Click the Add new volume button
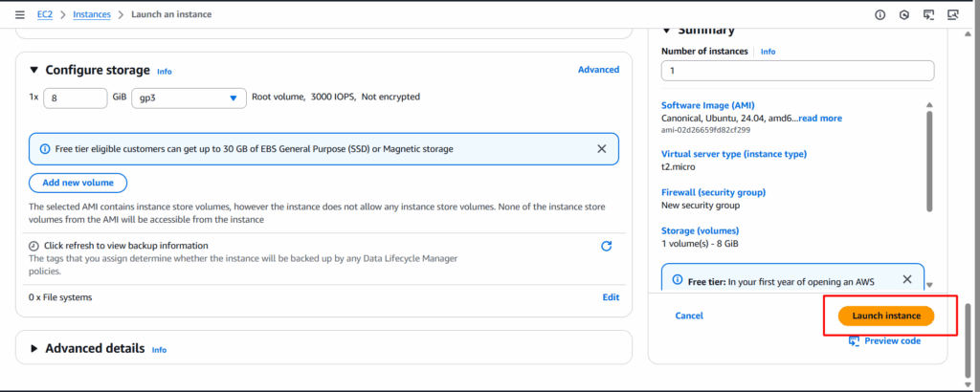 78,183
